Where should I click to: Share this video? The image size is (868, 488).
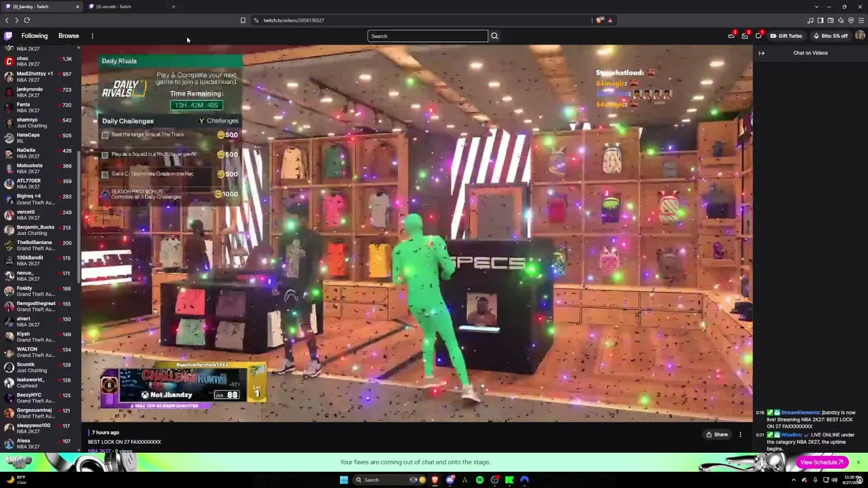click(x=717, y=434)
